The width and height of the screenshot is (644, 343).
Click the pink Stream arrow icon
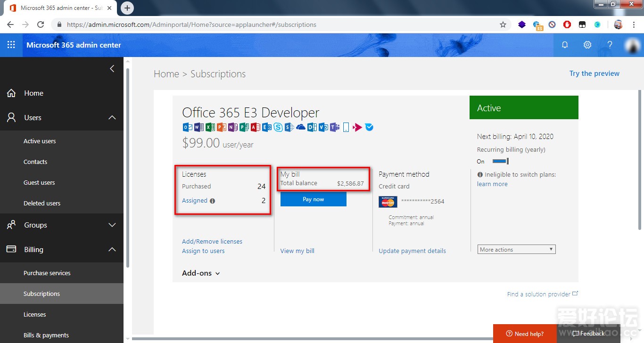[x=357, y=127]
